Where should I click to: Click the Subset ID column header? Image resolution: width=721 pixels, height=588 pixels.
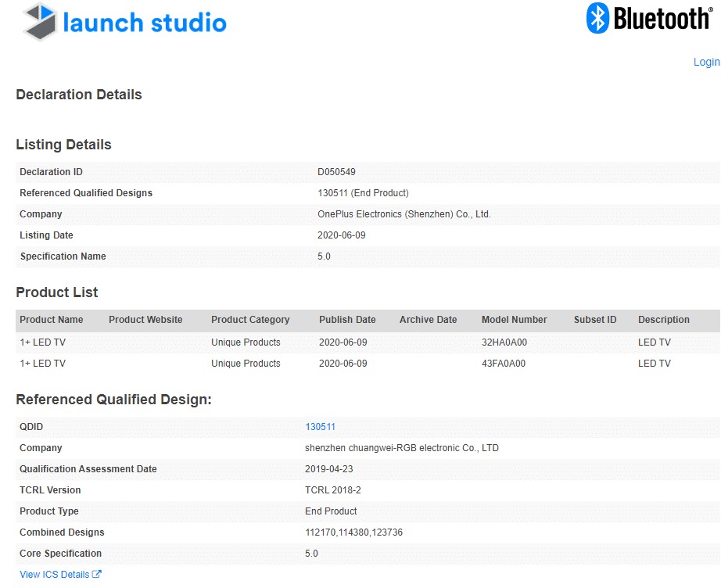(595, 320)
